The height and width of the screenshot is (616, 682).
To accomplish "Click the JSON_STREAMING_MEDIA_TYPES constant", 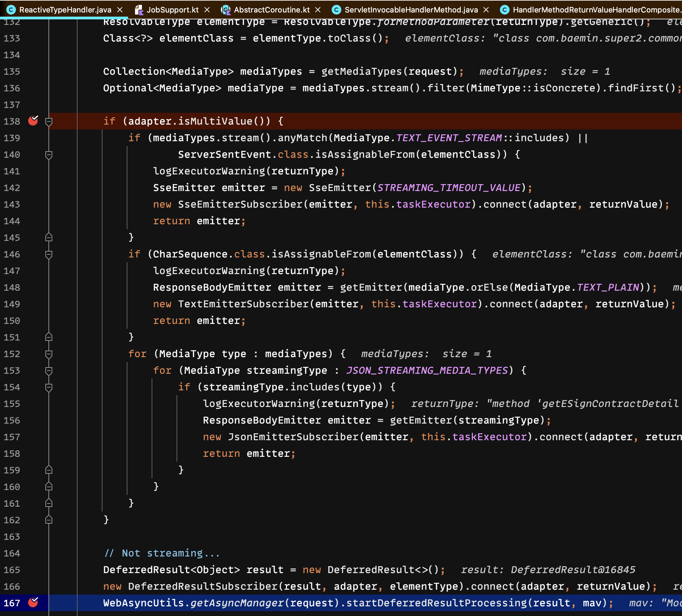I will [427, 370].
